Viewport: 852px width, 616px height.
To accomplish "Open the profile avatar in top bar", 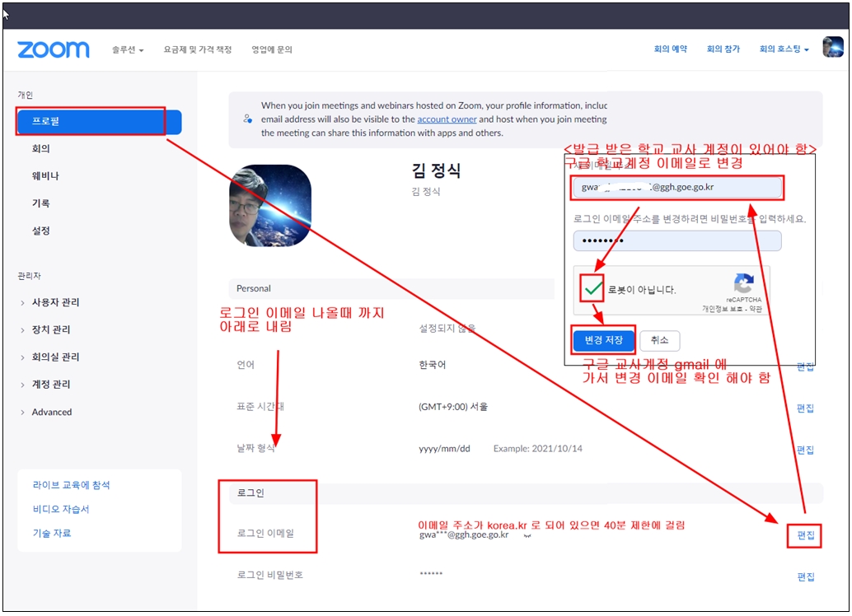I will [x=833, y=47].
